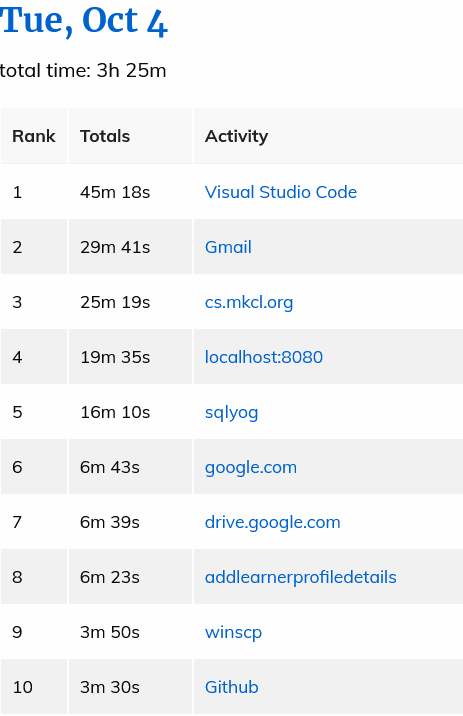Viewport: 463px width, 716px height.
Task: Select the 45m 18s total cell
Action: click(x=130, y=192)
